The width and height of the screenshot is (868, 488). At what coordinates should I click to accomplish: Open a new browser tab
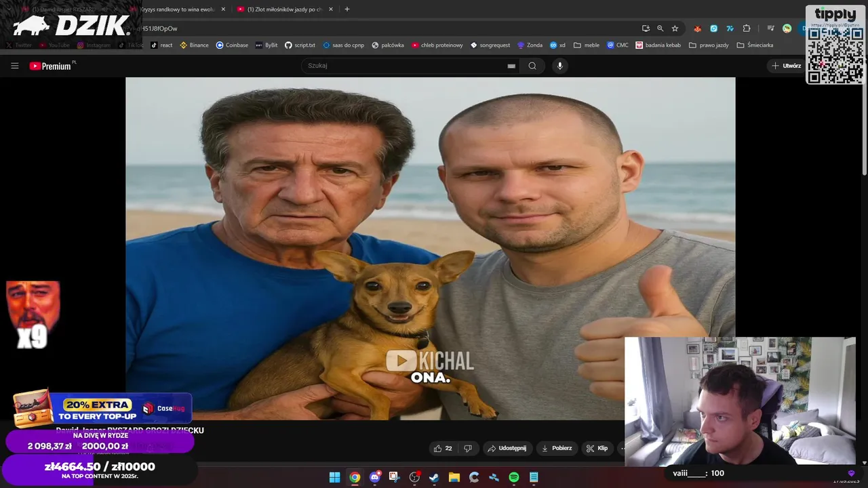(347, 9)
